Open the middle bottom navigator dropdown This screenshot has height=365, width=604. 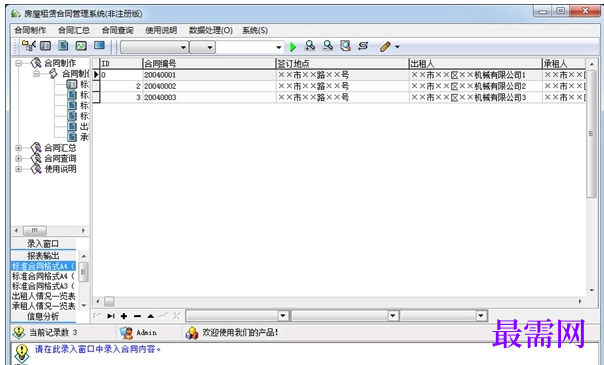coord(393,316)
